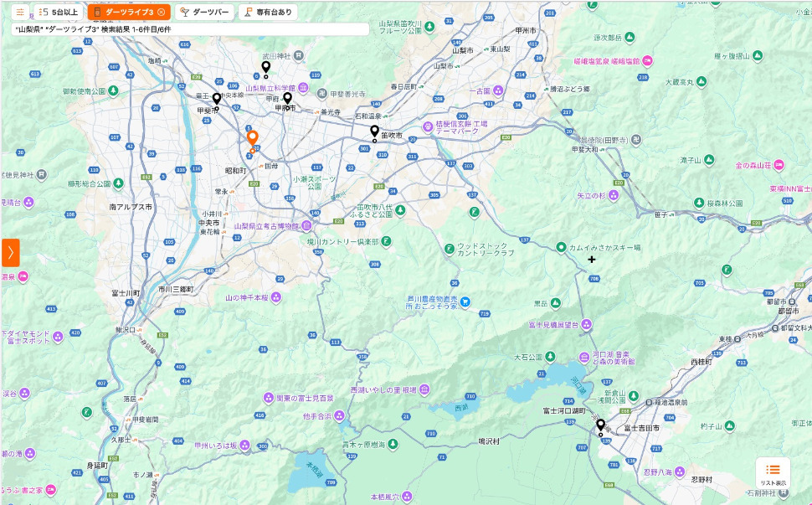
Task: Open the リスト表示 list view button
Action: (x=773, y=473)
